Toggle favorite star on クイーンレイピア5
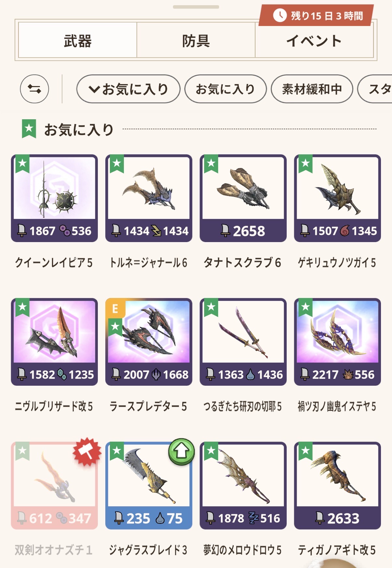 (22, 163)
